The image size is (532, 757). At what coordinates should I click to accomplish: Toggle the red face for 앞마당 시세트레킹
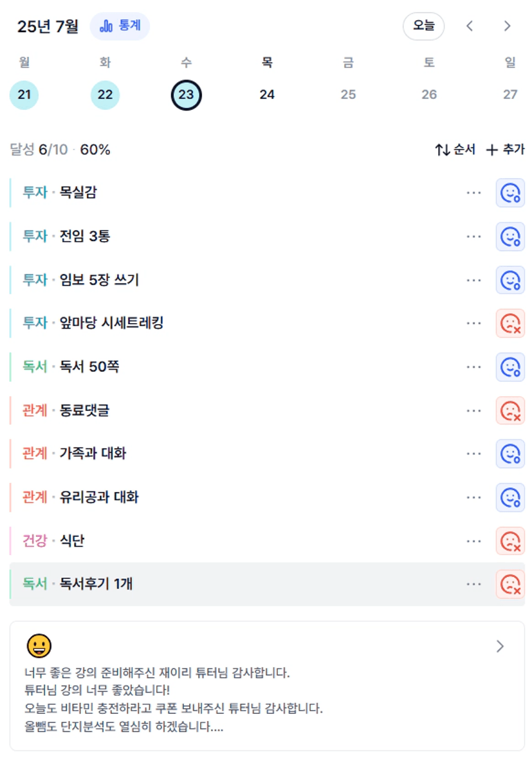point(510,324)
